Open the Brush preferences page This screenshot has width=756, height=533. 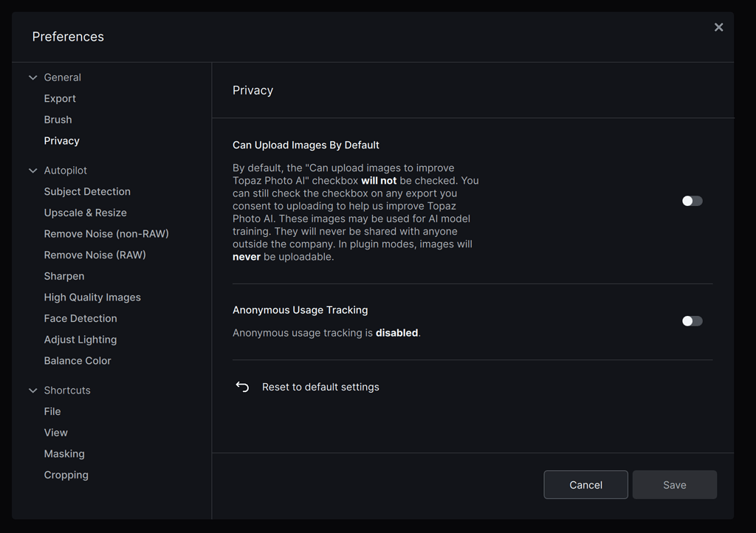(x=58, y=119)
